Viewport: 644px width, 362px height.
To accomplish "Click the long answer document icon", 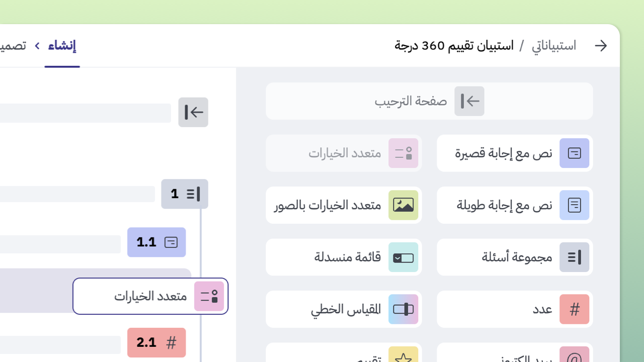I will coord(574,205).
